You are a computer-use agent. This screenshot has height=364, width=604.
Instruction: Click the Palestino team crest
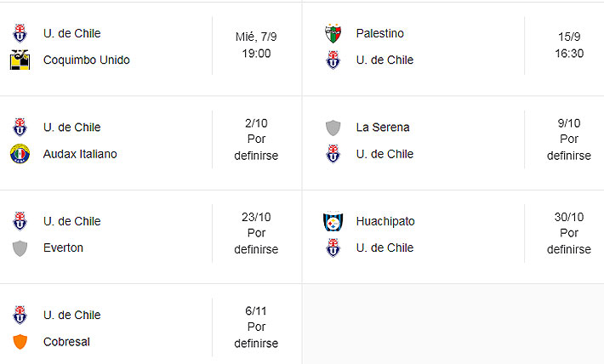click(x=333, y=34)
